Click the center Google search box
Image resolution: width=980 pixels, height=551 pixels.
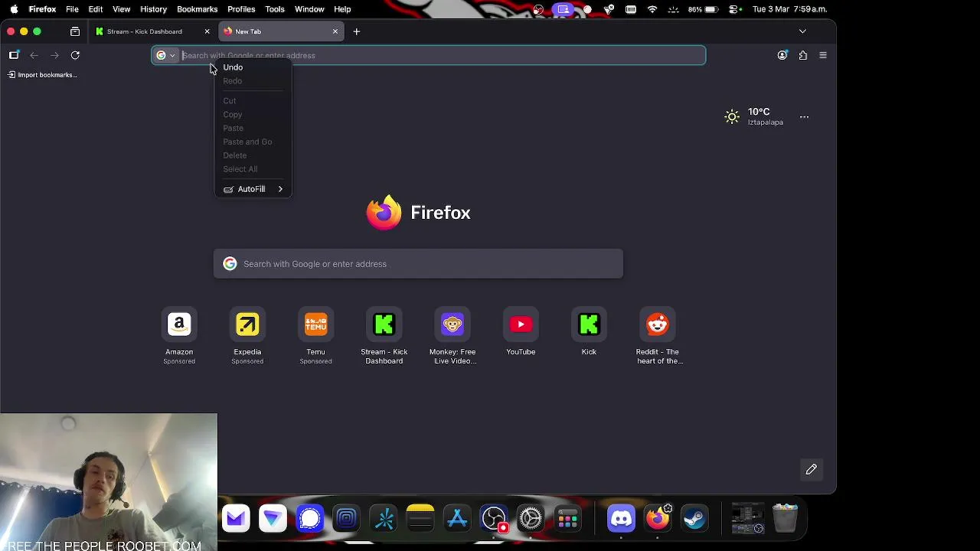pyautogui.click(x=418, y=264)
